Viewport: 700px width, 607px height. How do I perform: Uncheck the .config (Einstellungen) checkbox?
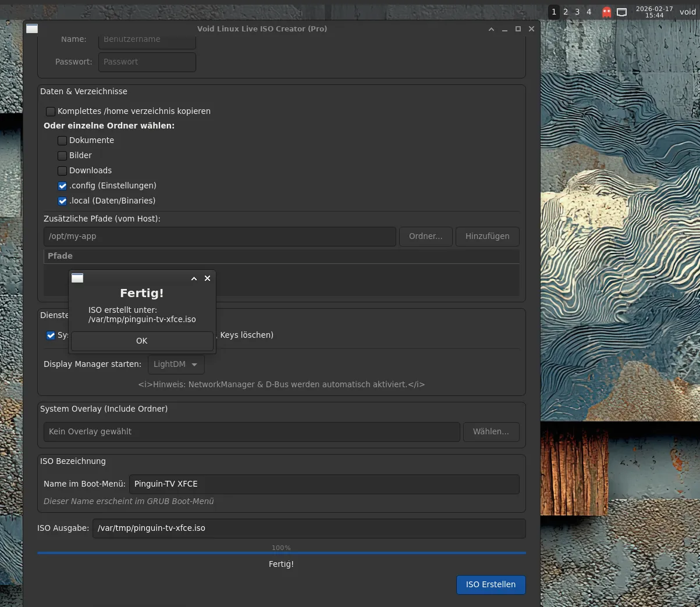coord(62,186)
